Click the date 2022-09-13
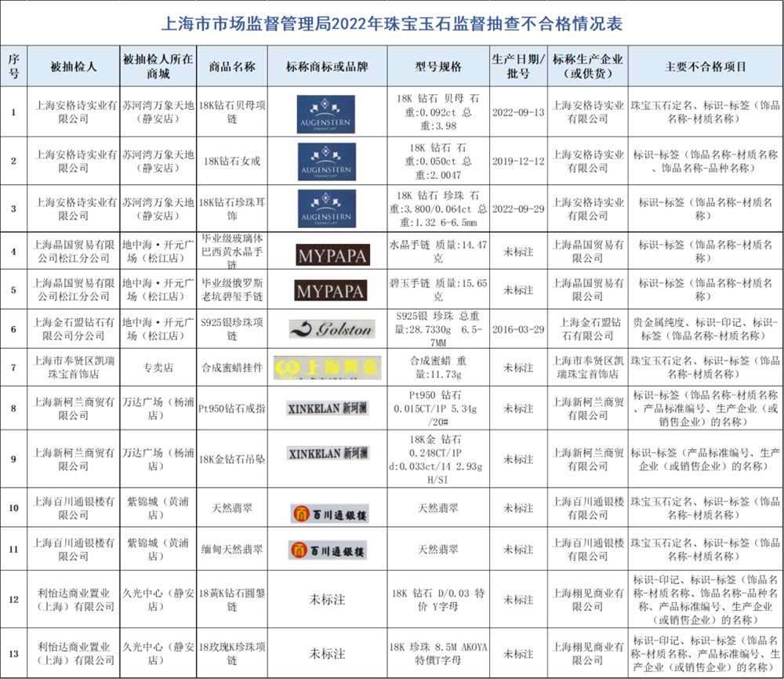Screen dimensions: 784x679 (518, 112)
